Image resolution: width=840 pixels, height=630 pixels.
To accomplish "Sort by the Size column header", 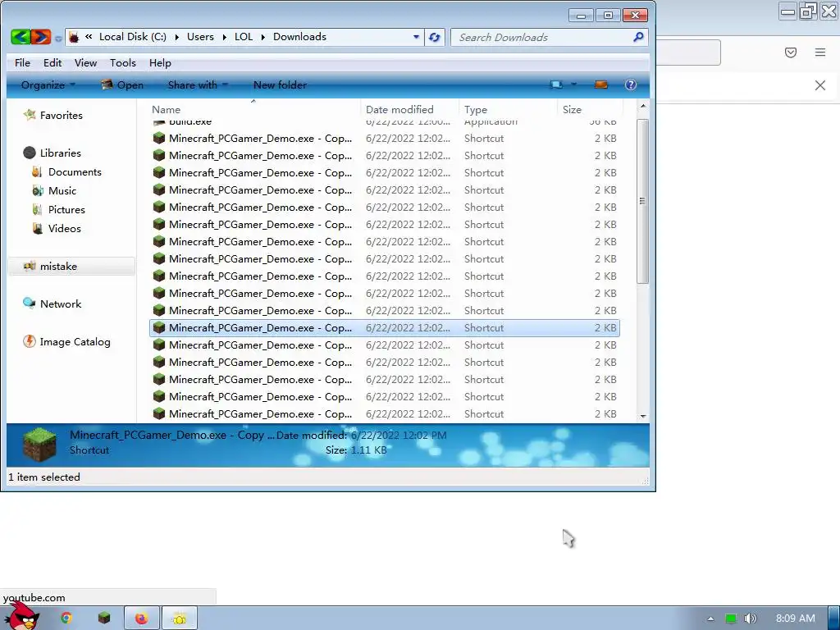I will pos(589,109).
